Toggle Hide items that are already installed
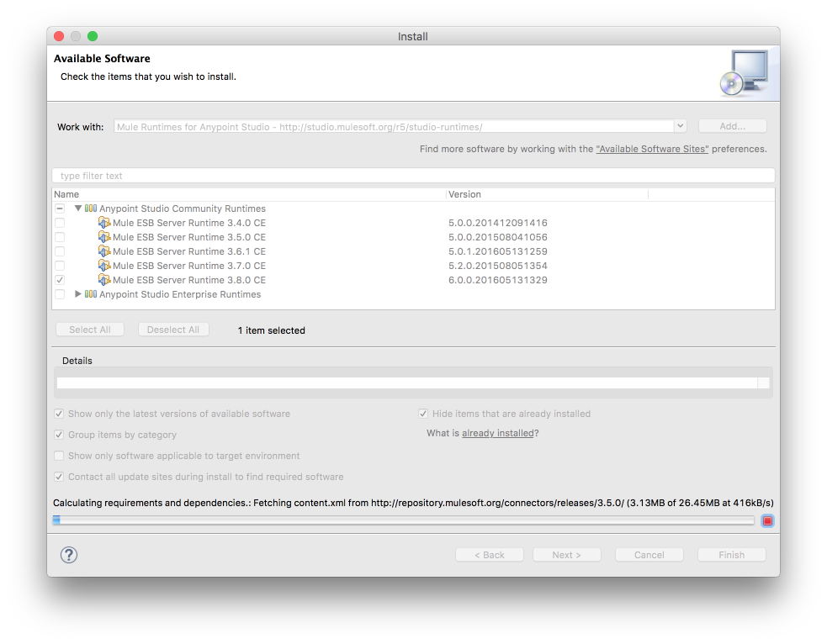The height and width of the screenshot is (644, 827). point(423,414)
